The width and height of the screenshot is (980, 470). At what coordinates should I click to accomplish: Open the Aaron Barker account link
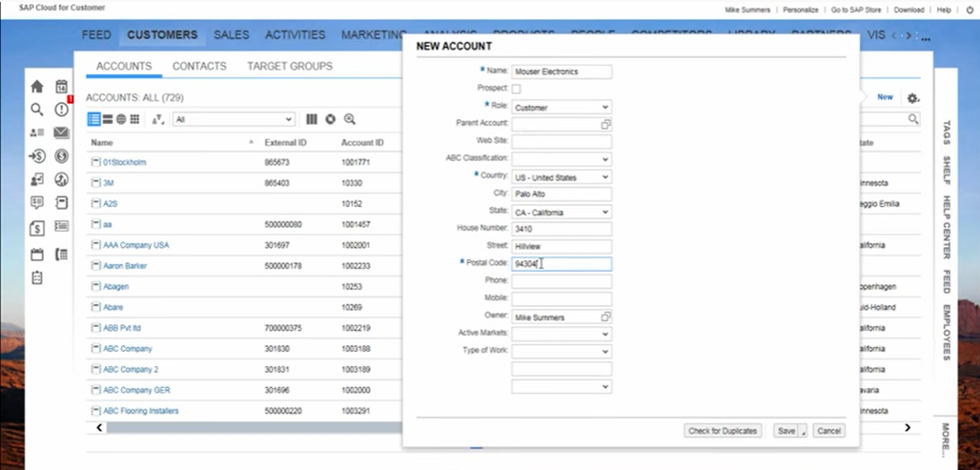click(125, 266)
